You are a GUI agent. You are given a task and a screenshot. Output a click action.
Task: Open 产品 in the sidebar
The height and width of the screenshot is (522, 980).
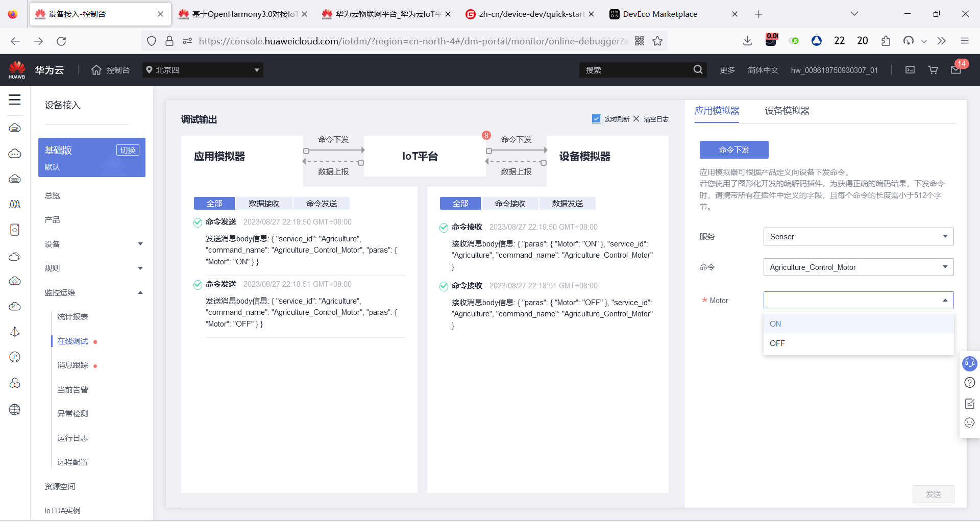(52, 220)
